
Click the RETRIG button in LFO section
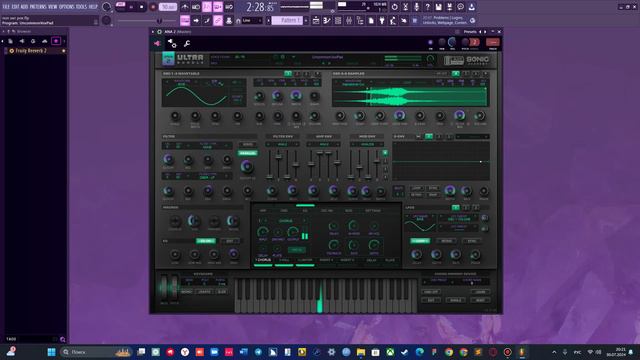click(446, 241)
